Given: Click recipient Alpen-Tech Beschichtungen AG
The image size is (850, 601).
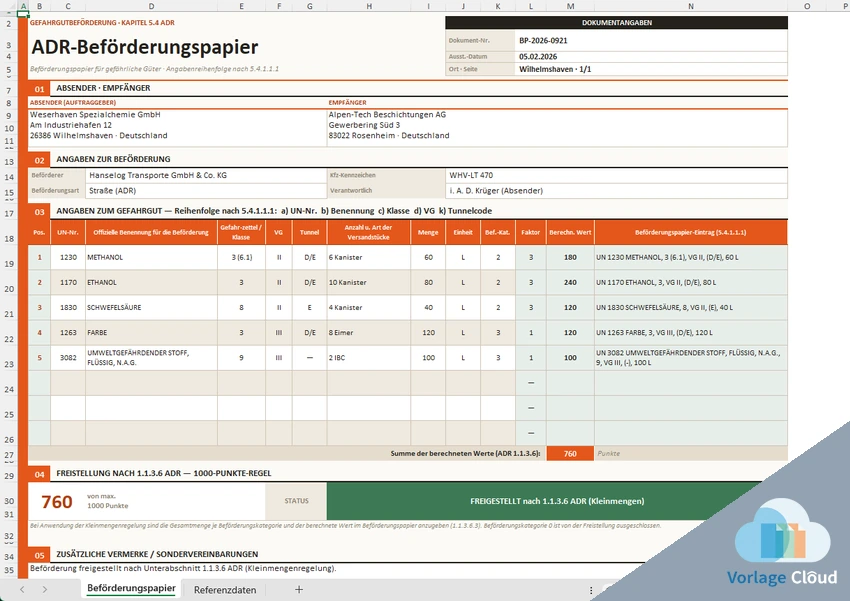Looking at the screenshot, I should pos(387,114).
